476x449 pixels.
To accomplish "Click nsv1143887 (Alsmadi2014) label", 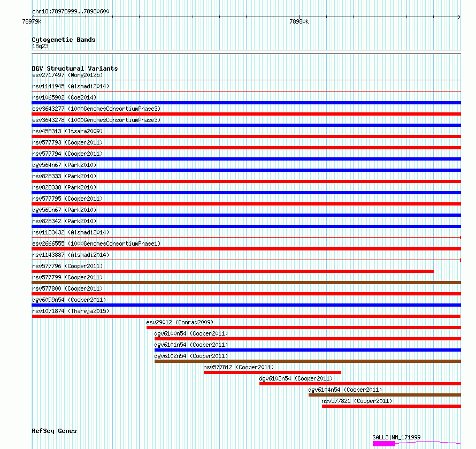I will [x=71, y=255].
